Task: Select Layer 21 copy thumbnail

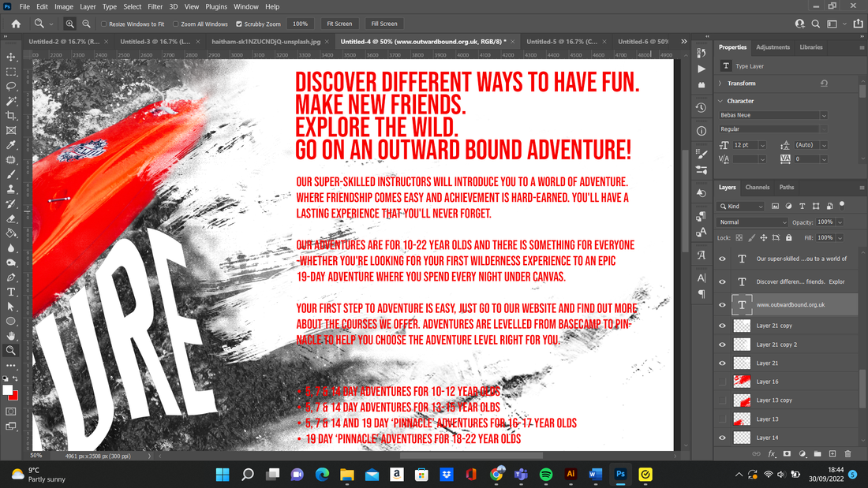Action: (742, 326)
